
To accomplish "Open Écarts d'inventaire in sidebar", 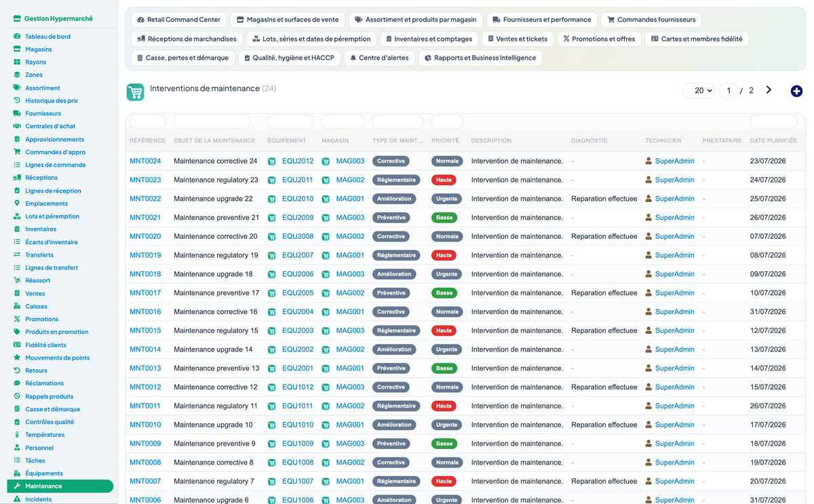I will coord(52,242).
